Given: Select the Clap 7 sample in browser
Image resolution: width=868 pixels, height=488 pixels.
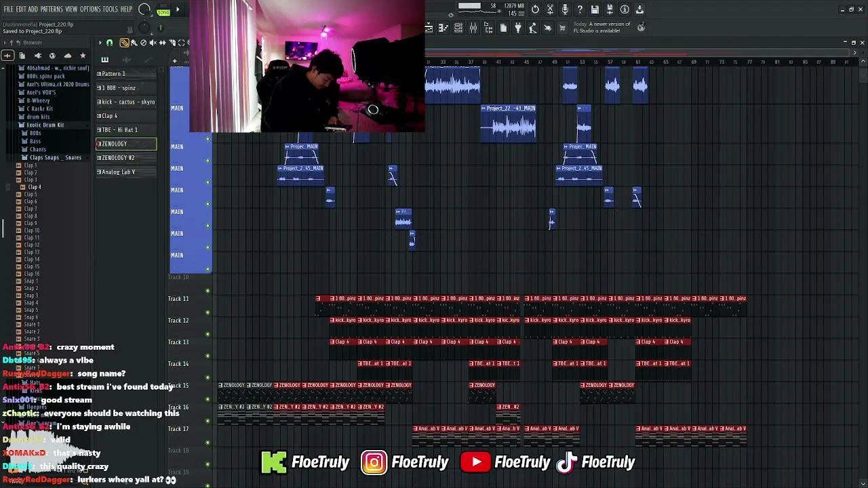Looking at the screenshot, I should (x=31, y=209).
